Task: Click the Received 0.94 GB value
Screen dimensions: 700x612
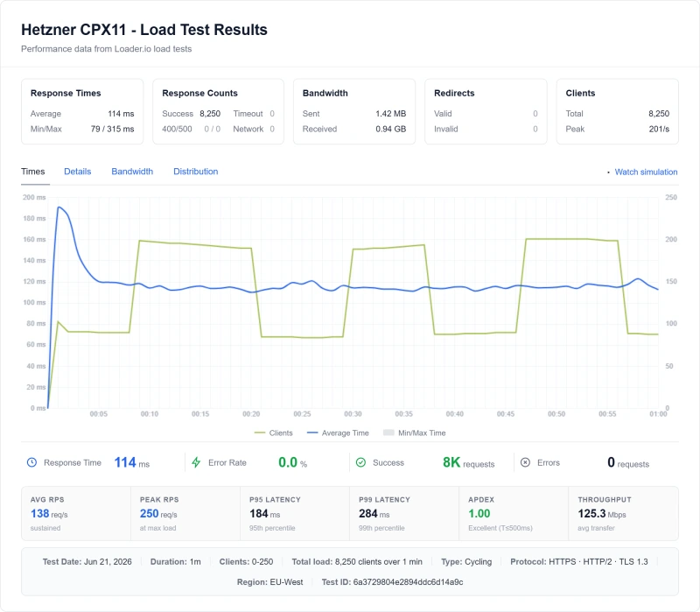Action: point(390,129)
